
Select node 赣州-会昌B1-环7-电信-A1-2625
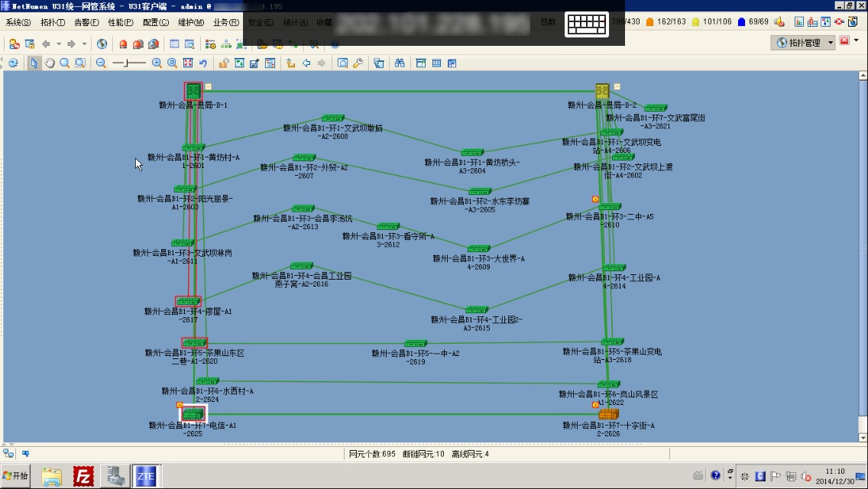point(193,413)
